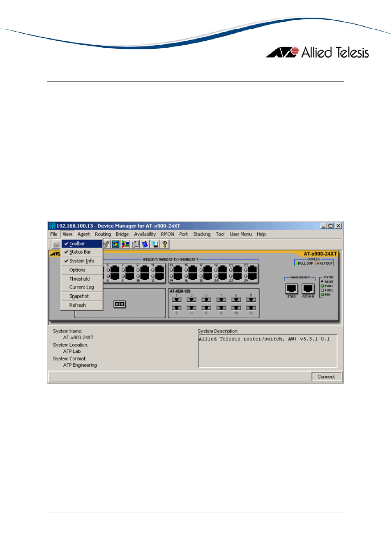Select port 9 on the switch faceplate
The height and width of the screenshot is (555, 392).
point(145,269)
